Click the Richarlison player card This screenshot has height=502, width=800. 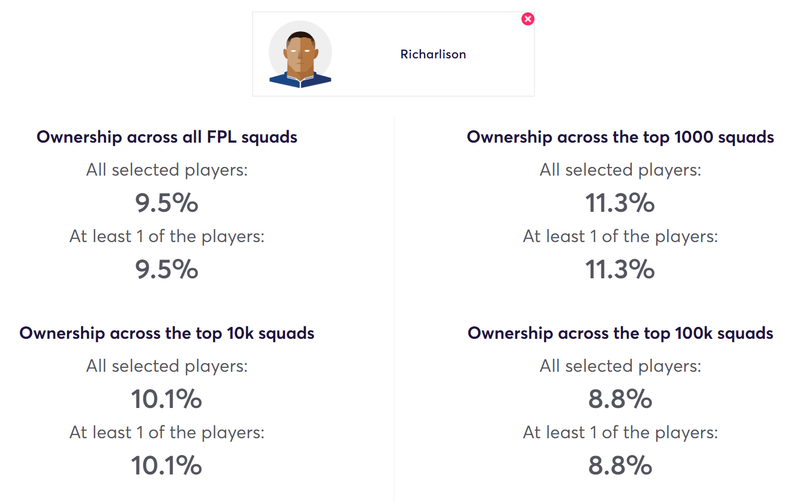(393, 54)
